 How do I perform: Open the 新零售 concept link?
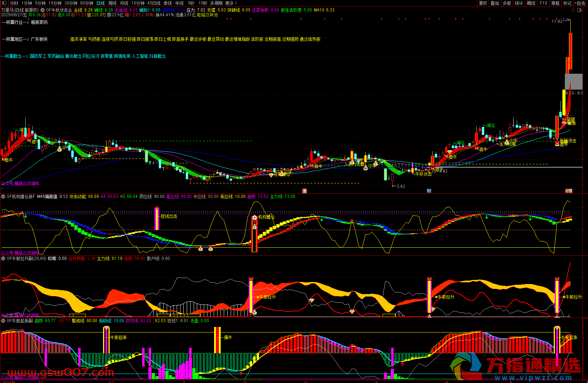click(107, 56)
